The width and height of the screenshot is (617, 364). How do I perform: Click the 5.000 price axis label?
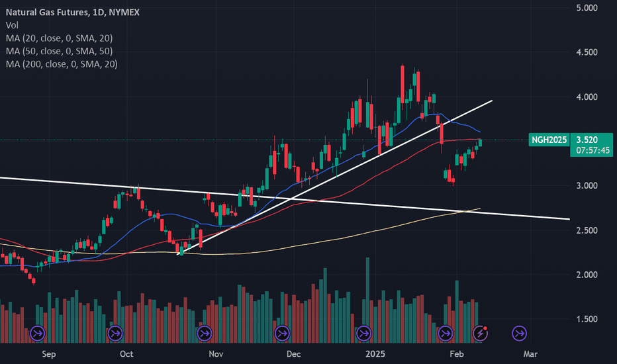(587, 8)
